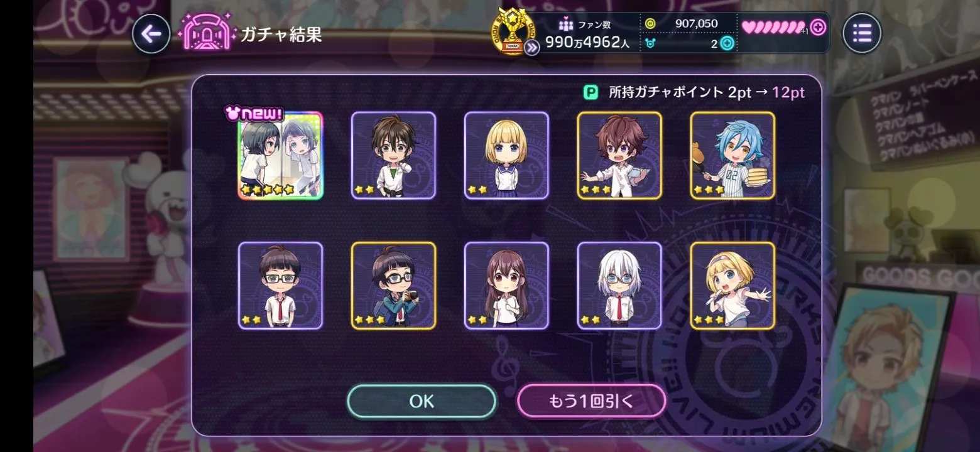Select the white-haired boy with glasses card
The height and width of the screenshot is (452, 980).
click(619, 286)
